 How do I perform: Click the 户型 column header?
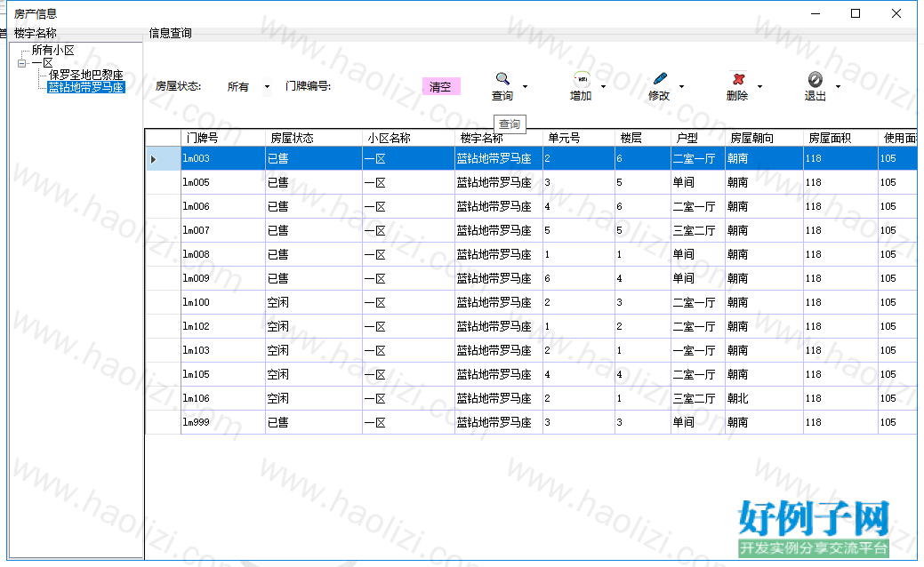pyautogui.click(x=698, y=138)
